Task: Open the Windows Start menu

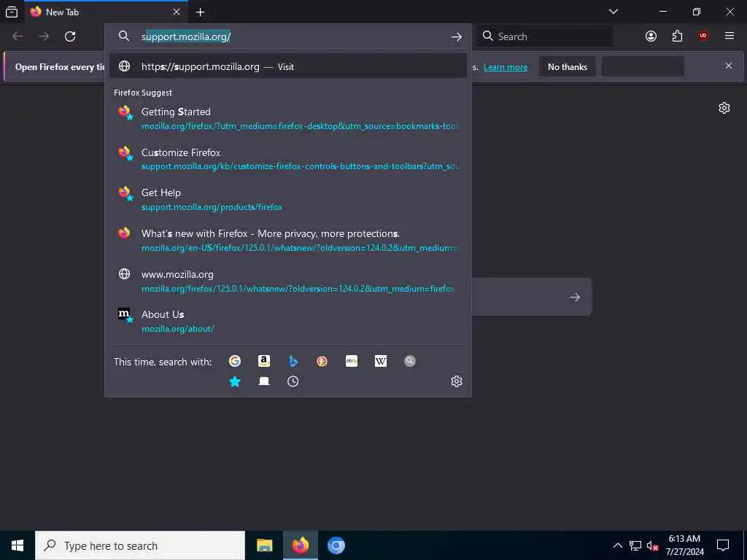Action: coord(18,545)
